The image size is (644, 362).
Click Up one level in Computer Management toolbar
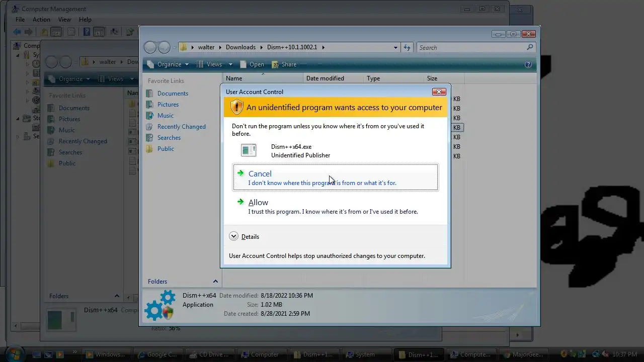click(x=44, y=32)
